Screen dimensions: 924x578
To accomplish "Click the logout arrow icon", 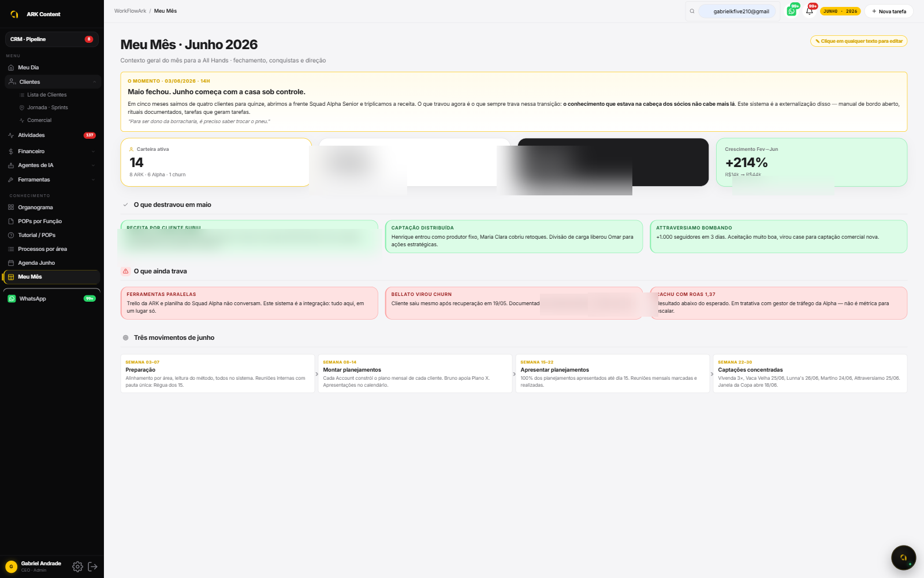I will tap(92, 566).
